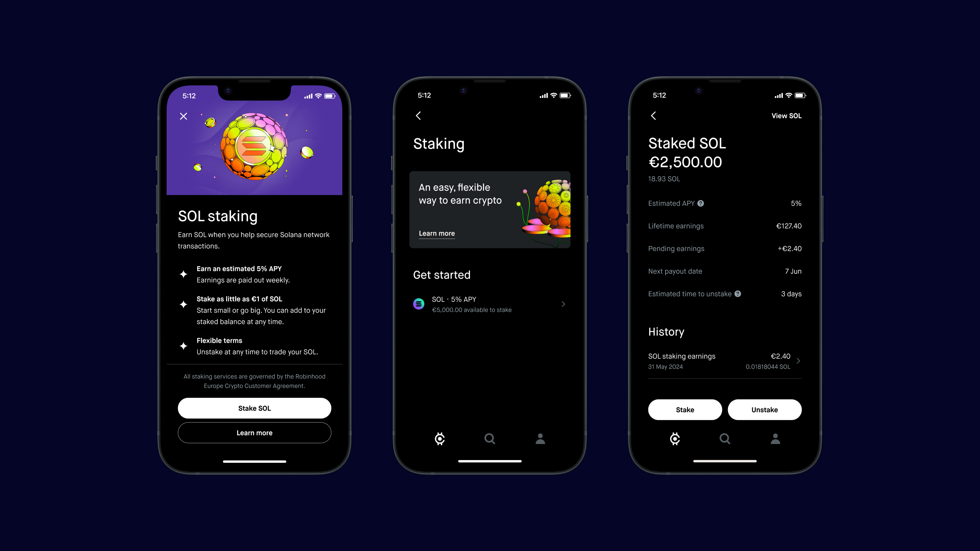Tap the profile/account icon bottom right
Viewport: 980px width, 551px height.
pyautogui.click(x=775, y=439)
